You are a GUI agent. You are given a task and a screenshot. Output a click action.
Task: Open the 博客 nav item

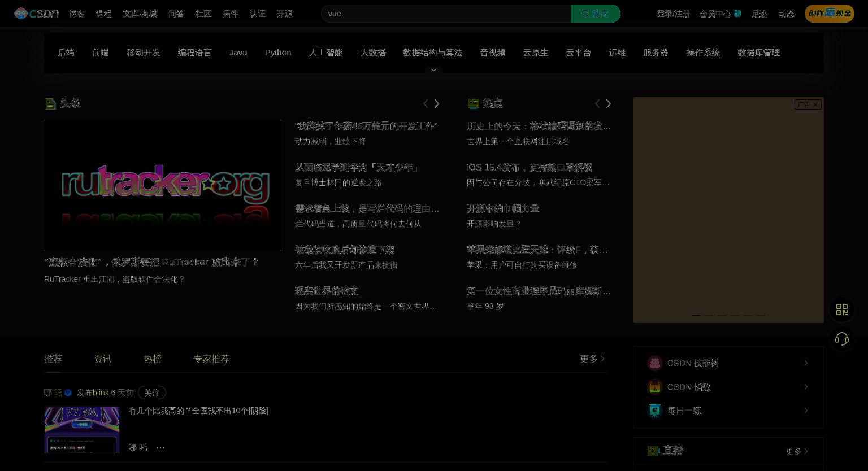(x=77, y=14)
